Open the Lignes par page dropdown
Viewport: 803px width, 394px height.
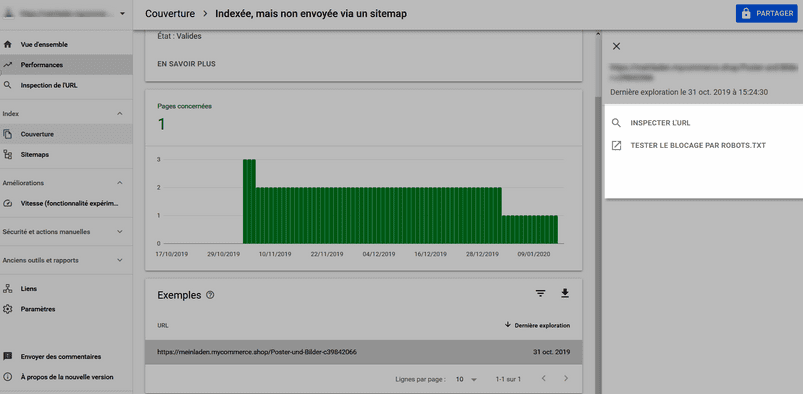[x=466, y=380]
